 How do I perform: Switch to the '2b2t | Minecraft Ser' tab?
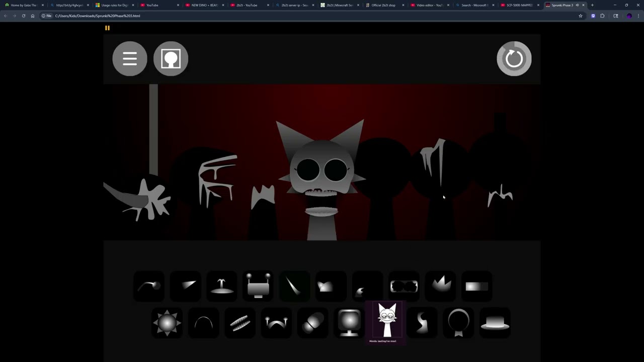pos(340,5)
